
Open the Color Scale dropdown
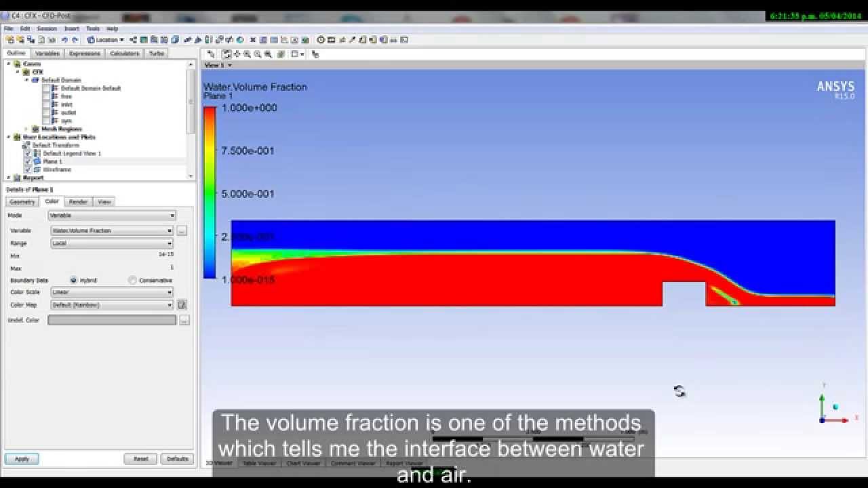pos(112,292)
